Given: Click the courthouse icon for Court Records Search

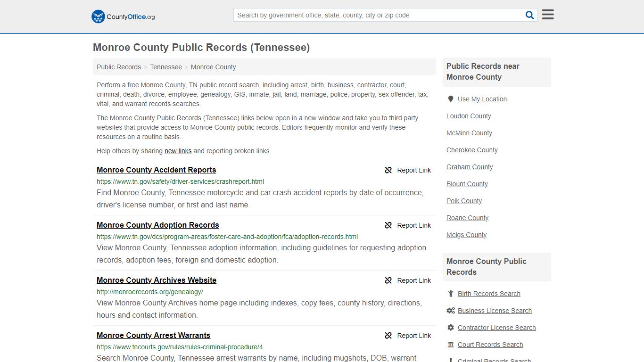Looking at the screenshot, I should click(451, 345).
